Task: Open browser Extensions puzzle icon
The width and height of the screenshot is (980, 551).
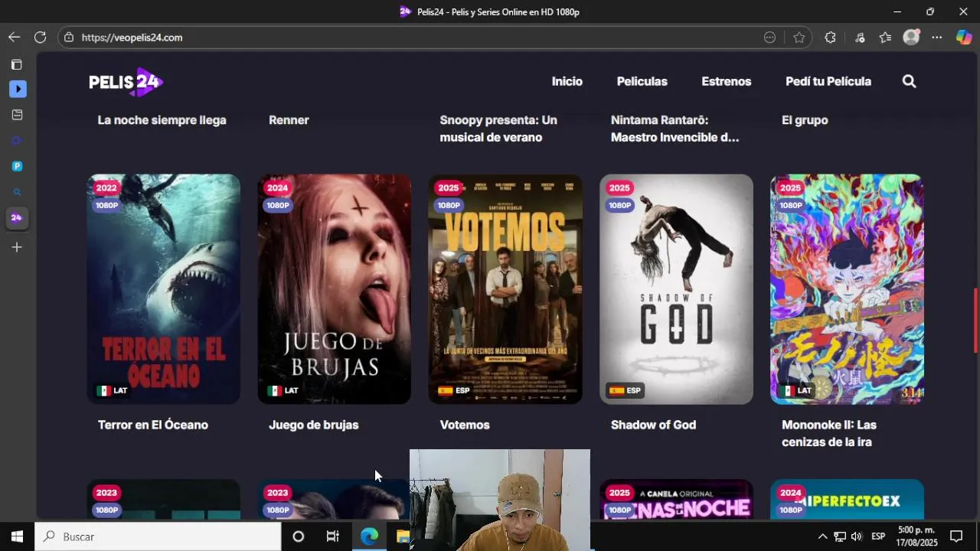Action: click(x=830, y=37)
